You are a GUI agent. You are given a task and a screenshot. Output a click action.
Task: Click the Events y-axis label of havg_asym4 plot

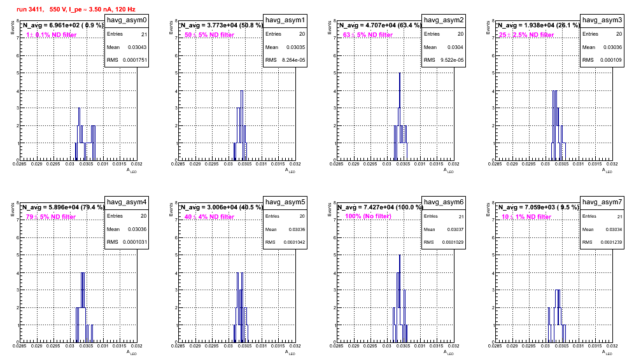(12, 209)
